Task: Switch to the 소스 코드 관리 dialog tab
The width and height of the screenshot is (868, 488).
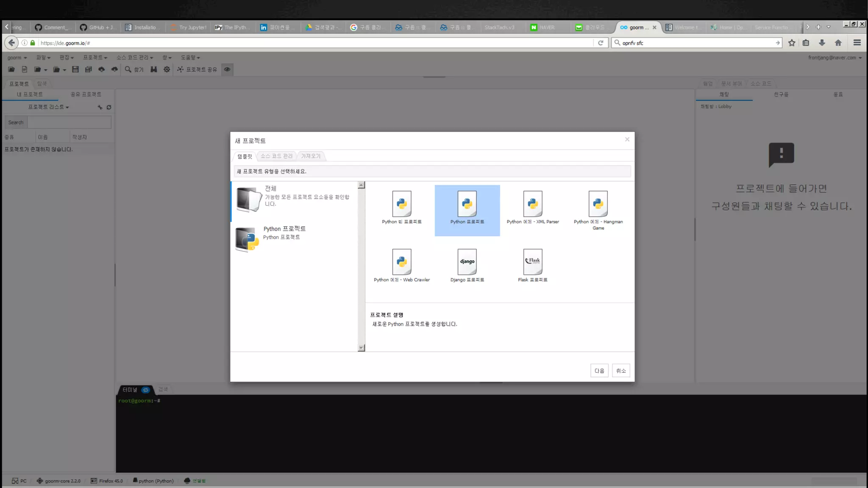Action: click(x=276, y=156)
